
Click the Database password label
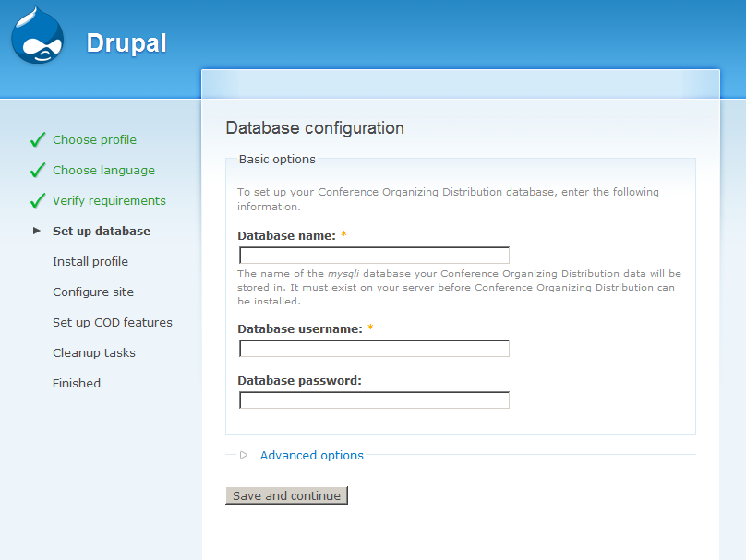300,381
